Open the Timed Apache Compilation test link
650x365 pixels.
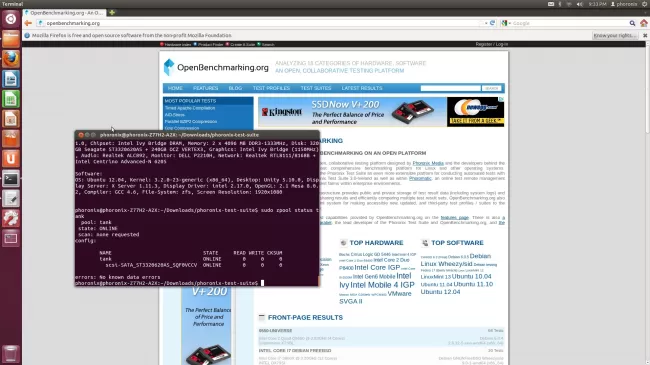(190, 108)
